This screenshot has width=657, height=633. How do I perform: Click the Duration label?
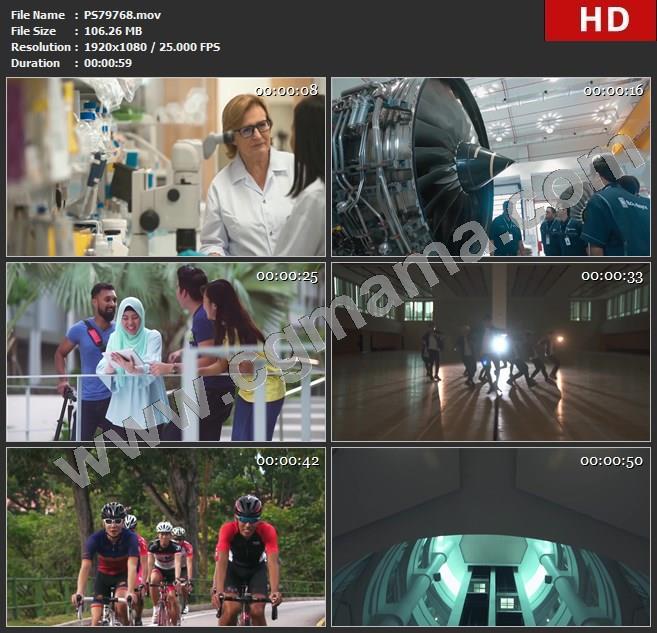click(x=36, y=63)
